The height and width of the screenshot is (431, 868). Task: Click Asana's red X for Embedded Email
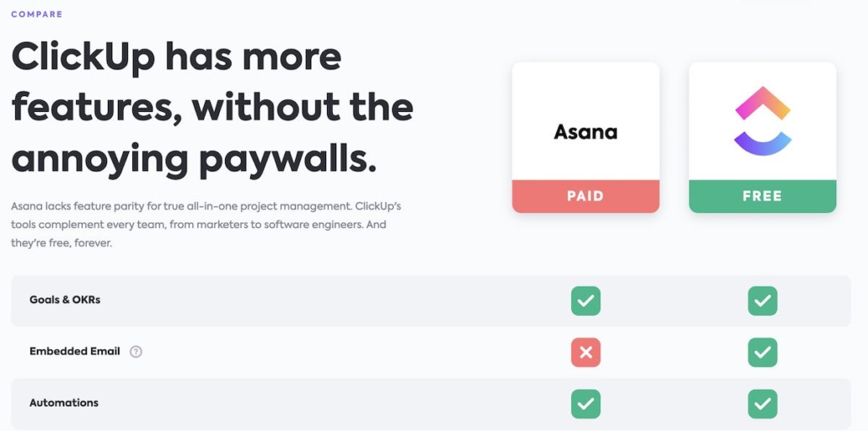click(586, 353)
